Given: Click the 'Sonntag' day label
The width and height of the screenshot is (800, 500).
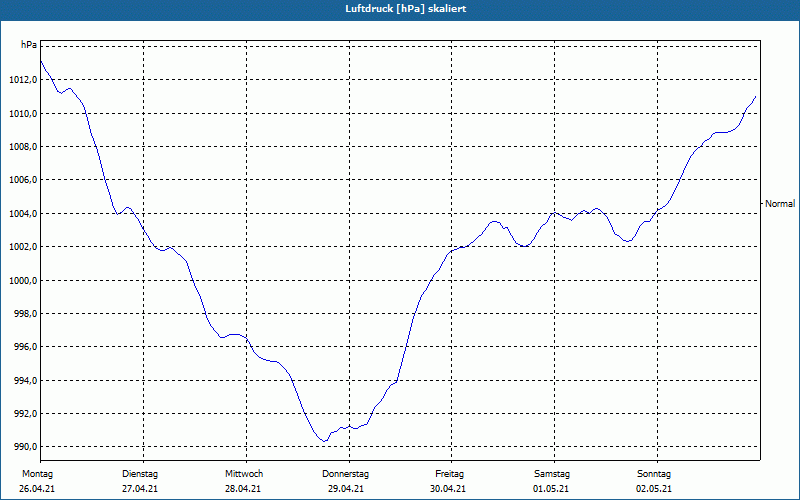Looking at the screenshot, I should point(654,474).
